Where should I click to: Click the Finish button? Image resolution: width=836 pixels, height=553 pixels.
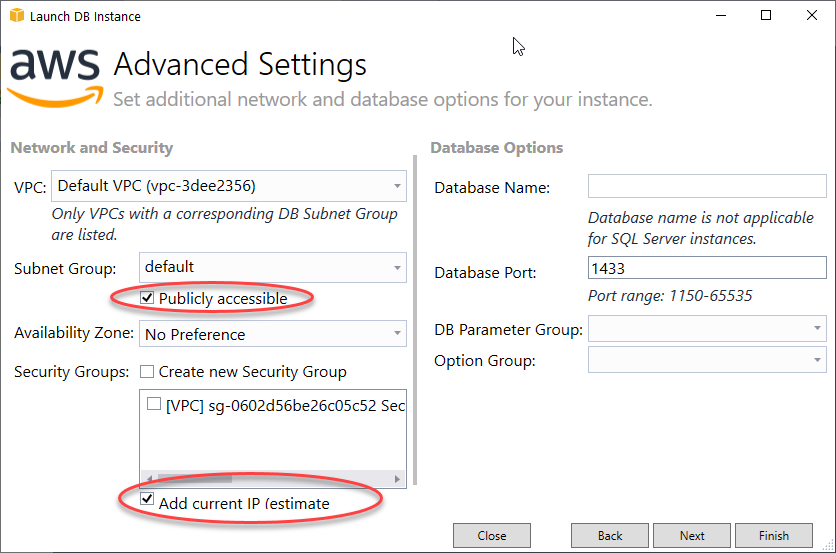(x=774, y=535)
